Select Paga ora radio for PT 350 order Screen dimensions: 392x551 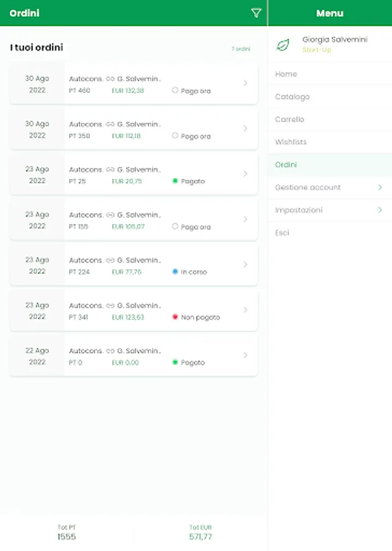click(x=175, y=136)
